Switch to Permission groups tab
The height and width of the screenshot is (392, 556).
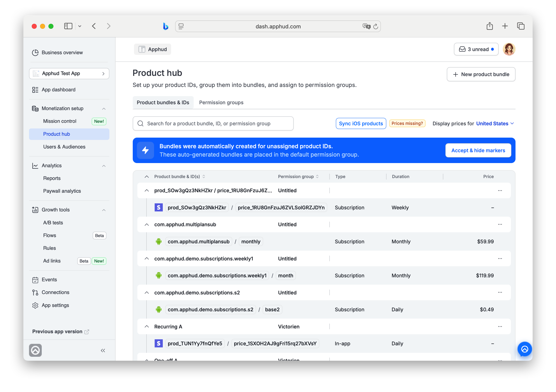221,103
